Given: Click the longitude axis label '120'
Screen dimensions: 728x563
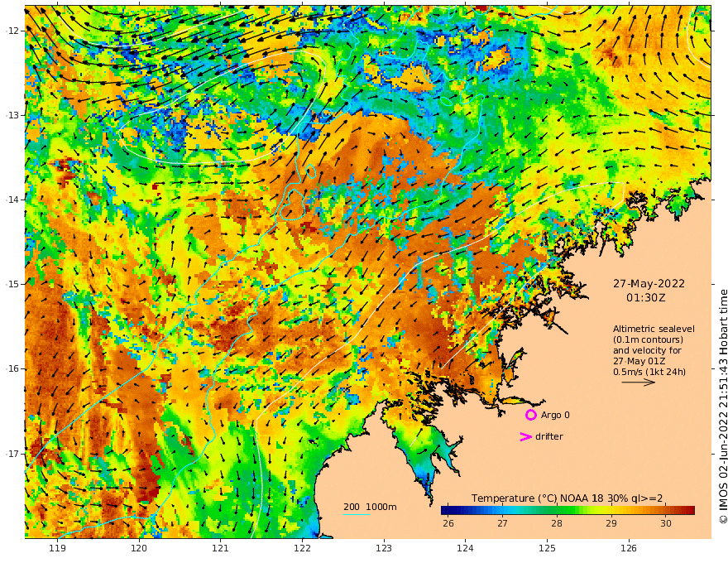Looking at the screenshot, I should [x=139, y=549].
